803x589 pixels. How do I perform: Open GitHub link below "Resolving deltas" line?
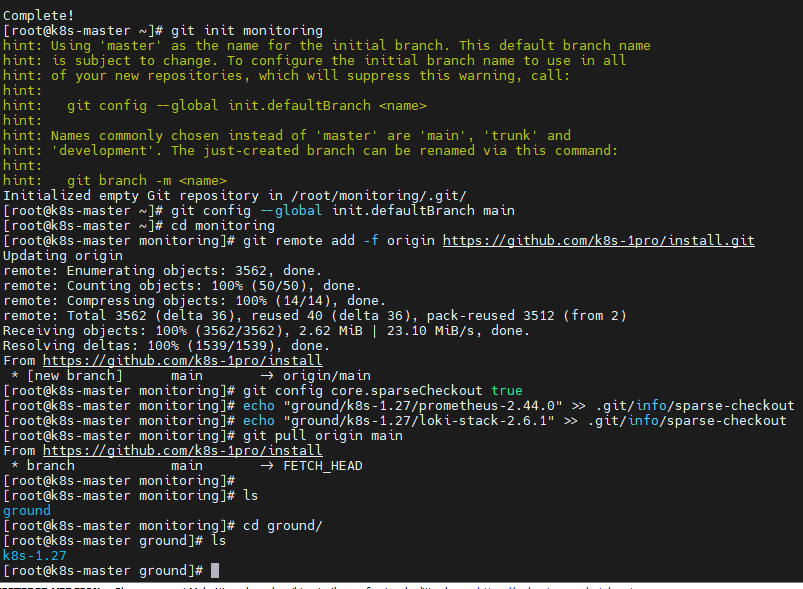pos(182,360)
